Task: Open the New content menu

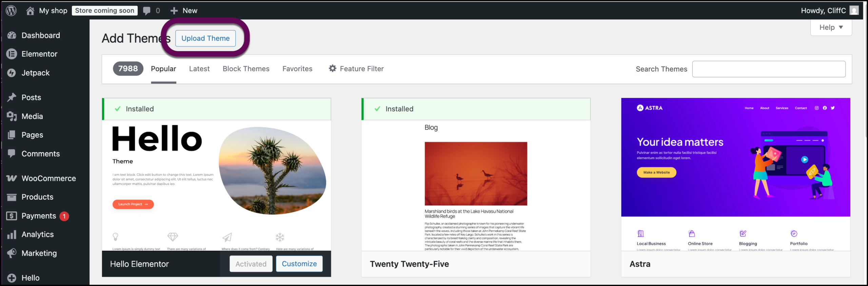Action: [x=184, y=11]
